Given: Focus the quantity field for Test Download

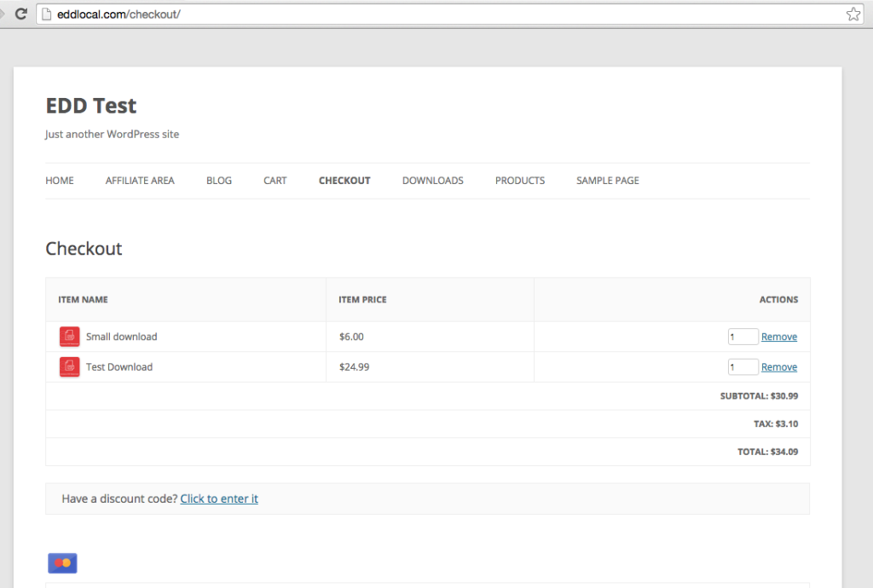Looking at the screenshot, I should tap(743, 367).
